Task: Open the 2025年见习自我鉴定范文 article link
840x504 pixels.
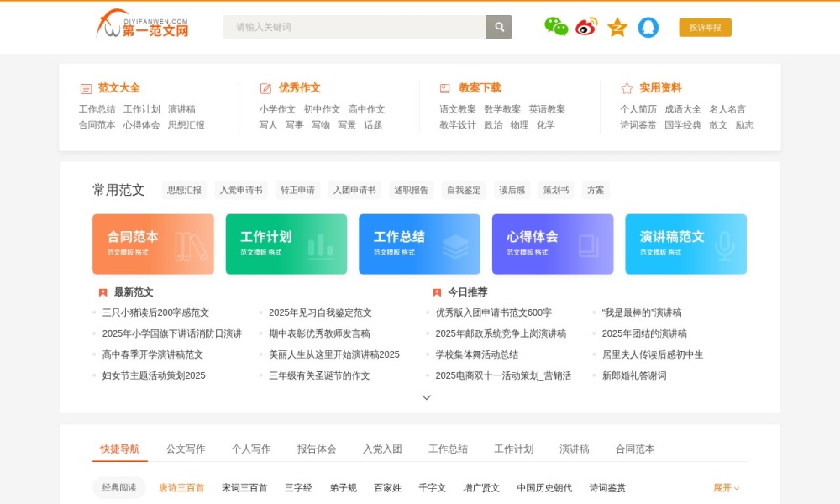Action: 323,312
